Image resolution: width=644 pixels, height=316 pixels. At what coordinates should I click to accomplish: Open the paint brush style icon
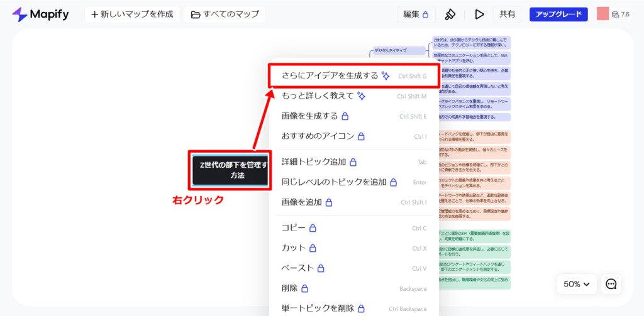coord(450,14)
